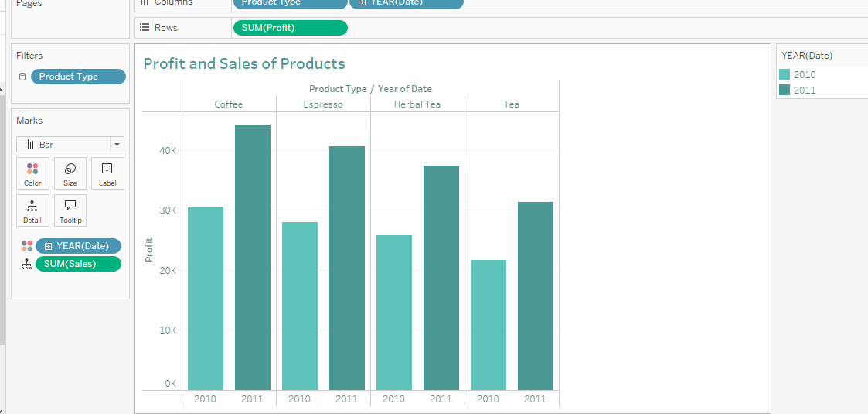Expand the YEAR(Date) pill in Columns shelf
The height and width of the screenshot is (414, 868).
click(x=362, y=3)
